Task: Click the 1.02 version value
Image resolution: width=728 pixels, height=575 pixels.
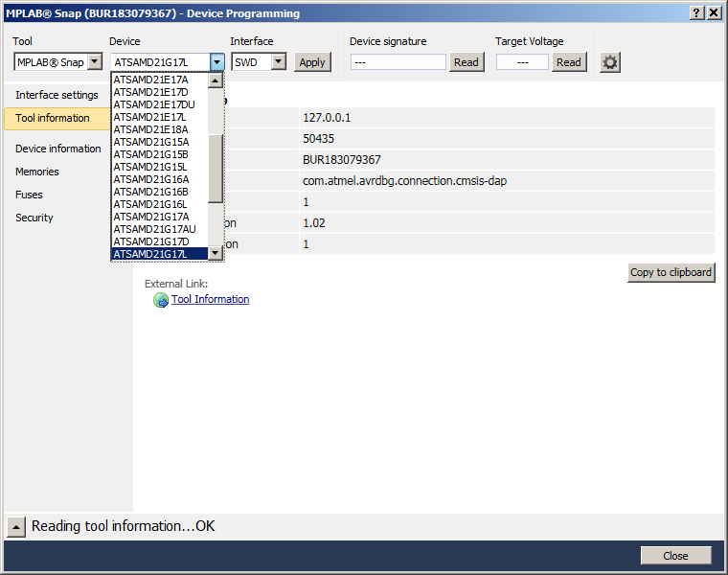Action: pos(507,223)
